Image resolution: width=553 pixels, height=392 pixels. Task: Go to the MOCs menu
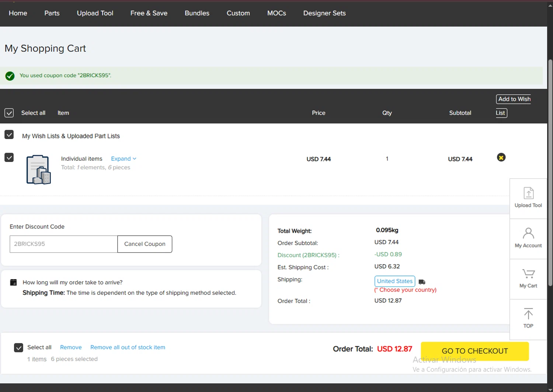coord(276,13)
